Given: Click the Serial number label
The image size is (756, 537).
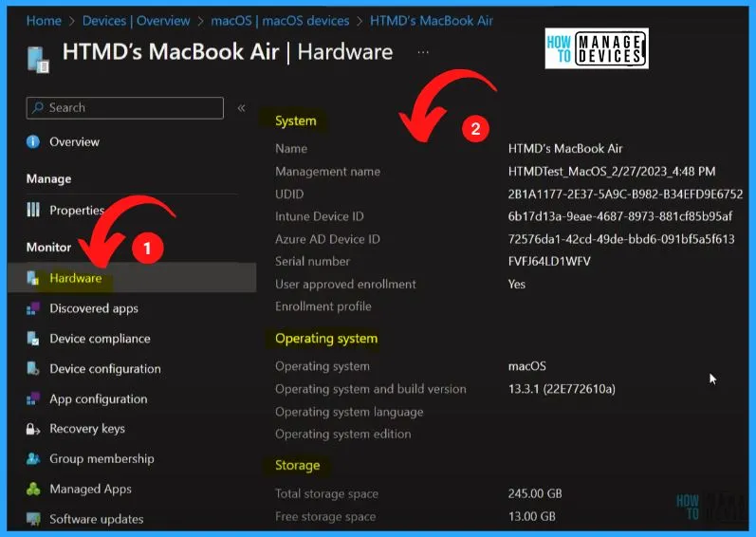Looking at the screenshot, I should [x=312, y=261].
